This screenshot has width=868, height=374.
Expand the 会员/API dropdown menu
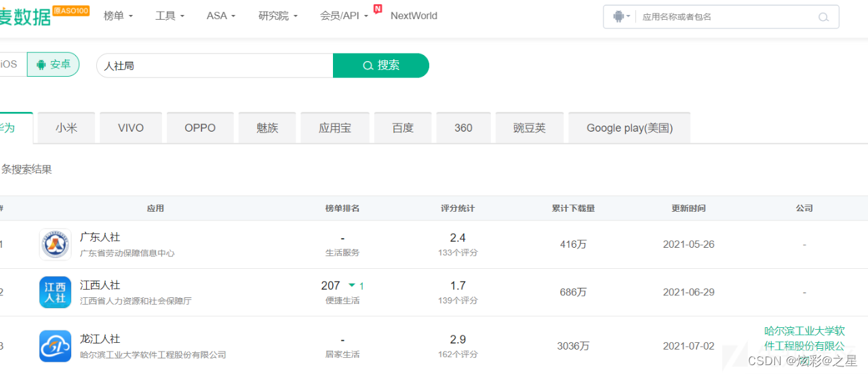pos(344,16)
